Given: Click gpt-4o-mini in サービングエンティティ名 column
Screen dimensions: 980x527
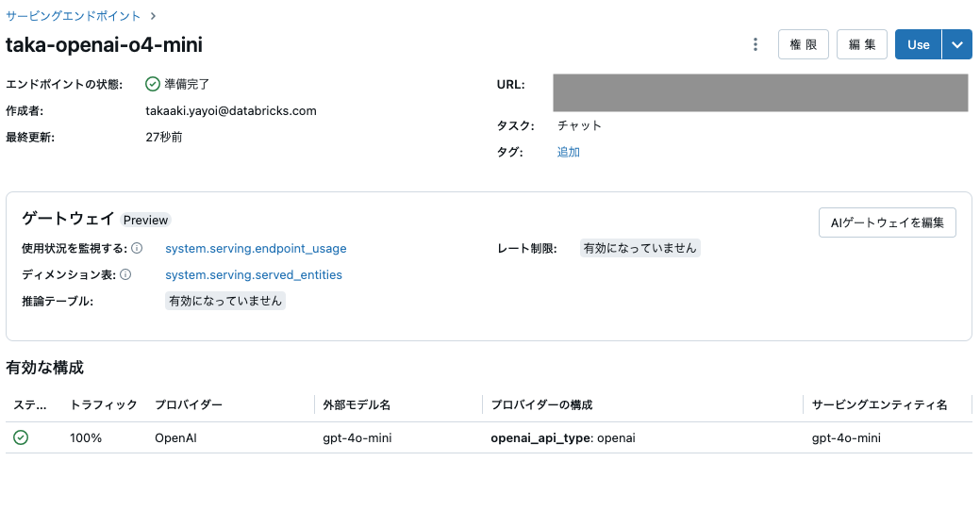Looking at the screenshot, I should click(x=846, y=437).
